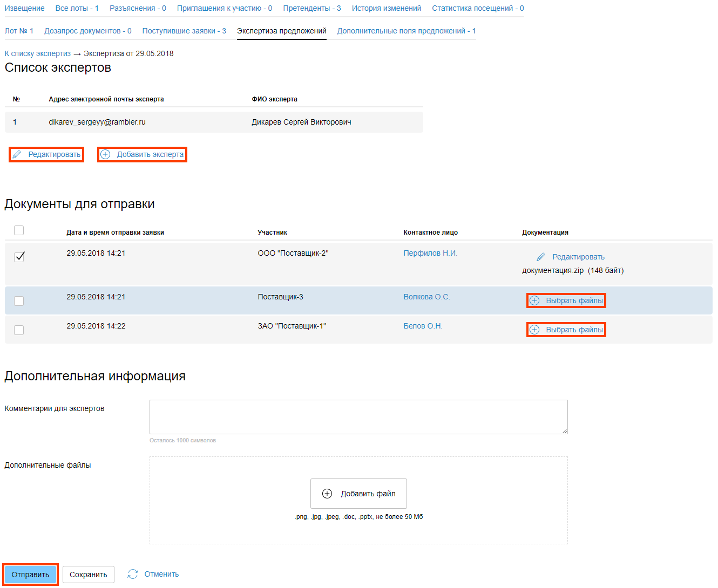This screenshot has height=588, width=718.
Task: Open contact Волкова О.С. link
Action: (x=426, y=297)
